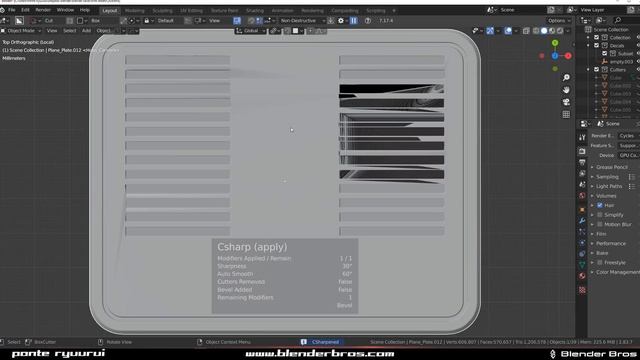
Task: Enable the Simplify checkbox
Action: 600,215
